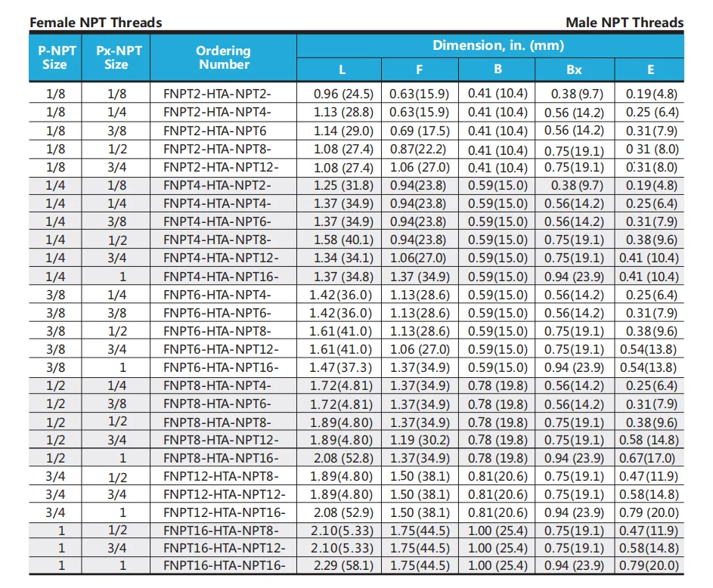Click ordering number FNPT16-HTA-NPT8-
The image size is (713, 588).
pyautogui.click(x=221, y=531)
